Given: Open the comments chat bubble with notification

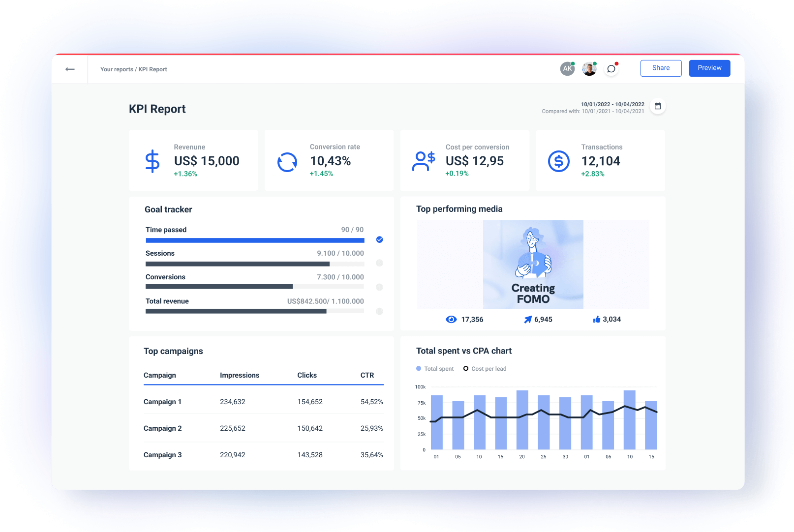Looking at the screenshot, I should click(x=611, y=68).
